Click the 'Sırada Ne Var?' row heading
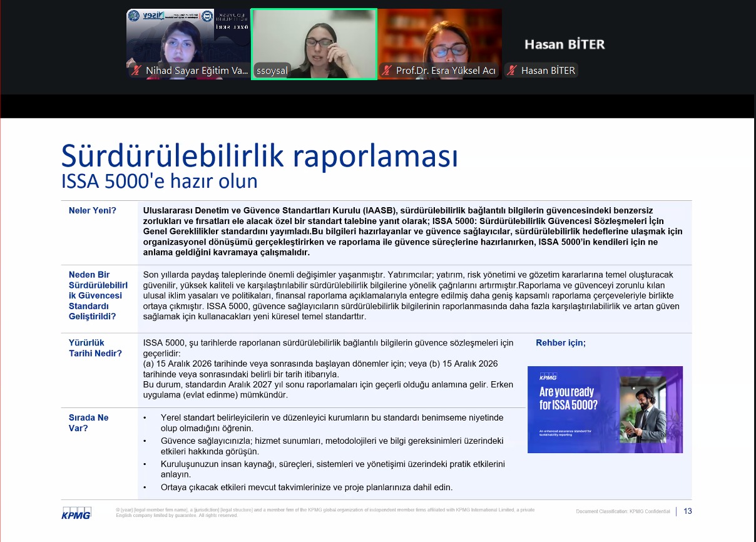This screenshot has height=542, width=756. [88, 422]
